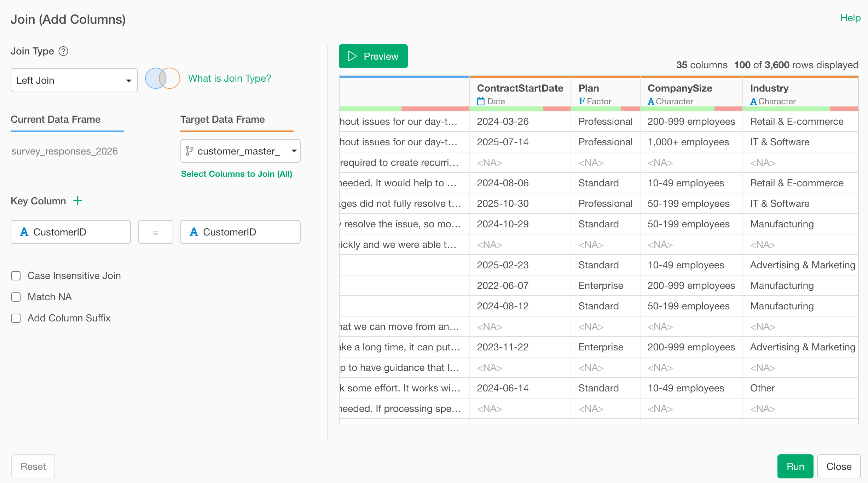Check the Add Column Suffix option
This screenshot has height=483, width=868.
(16, 318)
